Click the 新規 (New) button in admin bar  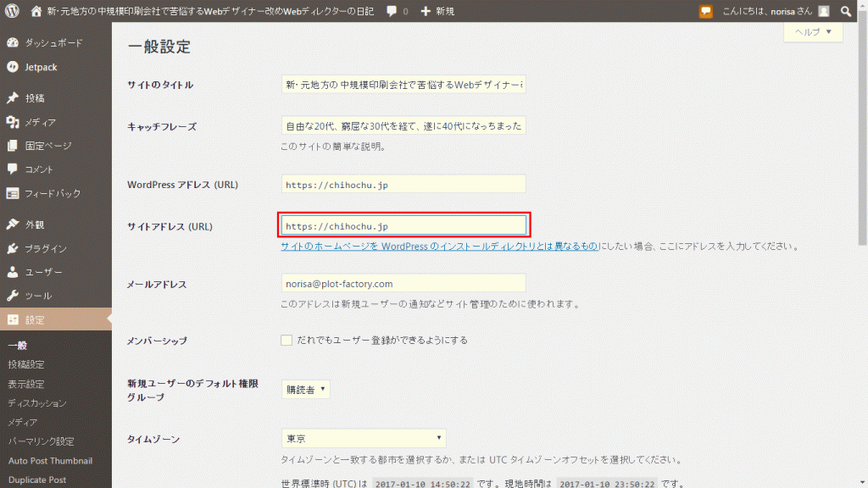click(x=437, y=11)
